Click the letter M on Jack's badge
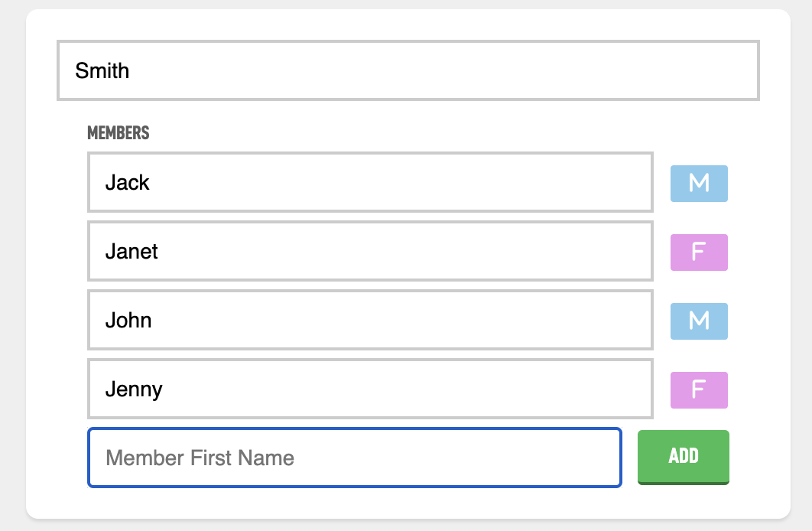Viewport: 812px width, 531px height. pyautogui.click(x=699, y=183)
